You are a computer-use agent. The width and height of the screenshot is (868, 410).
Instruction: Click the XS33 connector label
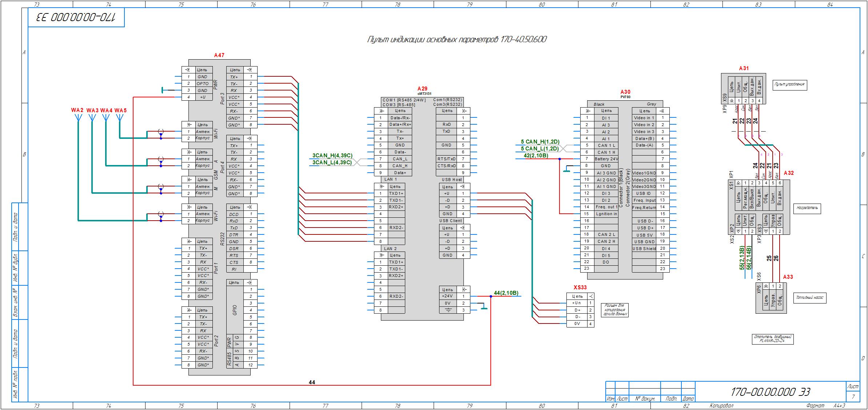click(580, 287)
